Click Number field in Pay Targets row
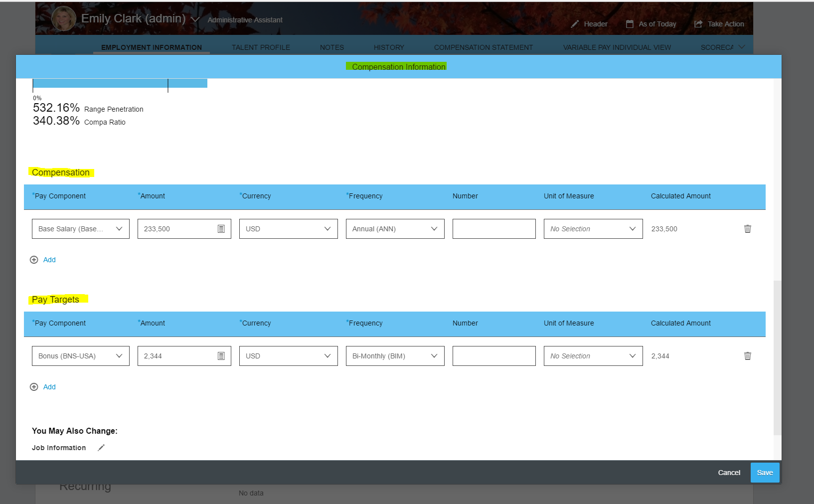 coord(494,356)
